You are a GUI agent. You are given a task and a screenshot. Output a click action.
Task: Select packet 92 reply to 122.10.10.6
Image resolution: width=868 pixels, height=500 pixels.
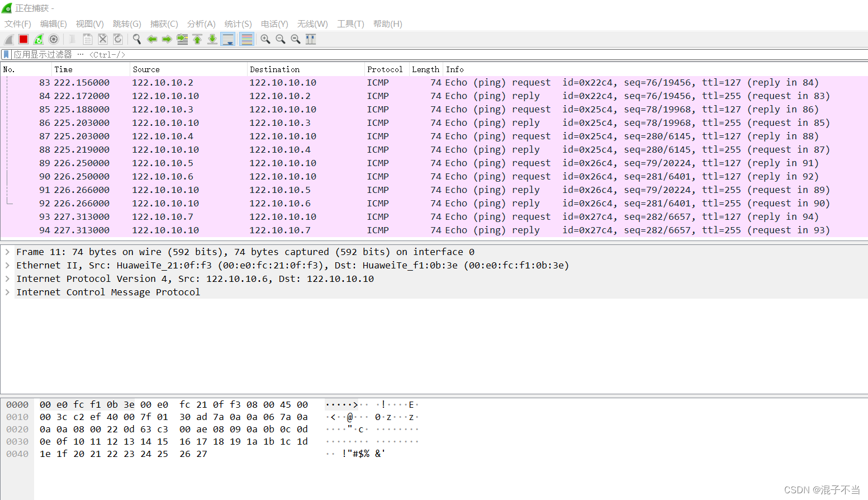click(x=434, y=204)
